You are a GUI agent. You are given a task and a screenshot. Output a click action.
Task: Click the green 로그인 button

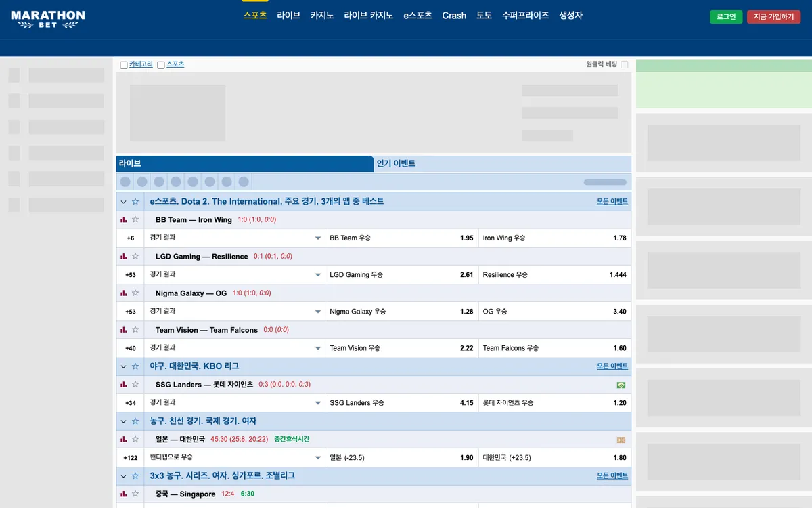pos(726,17)
